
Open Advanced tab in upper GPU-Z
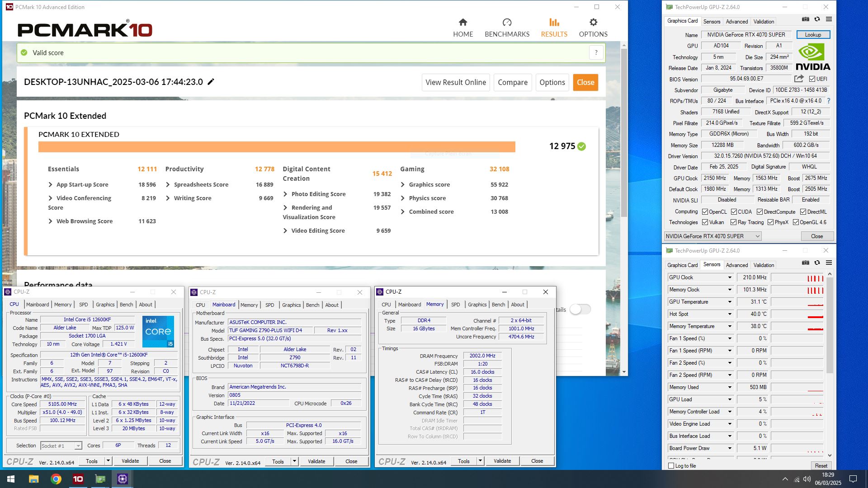pos(736,21)
